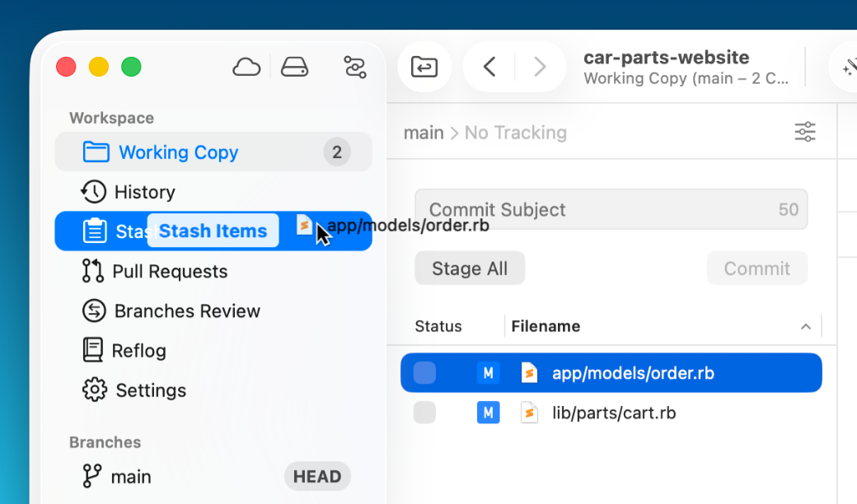The width and height of the screenshot is (857, 504).
Task: Click the main branch breadcrumb label
Action: coord(424,132)
